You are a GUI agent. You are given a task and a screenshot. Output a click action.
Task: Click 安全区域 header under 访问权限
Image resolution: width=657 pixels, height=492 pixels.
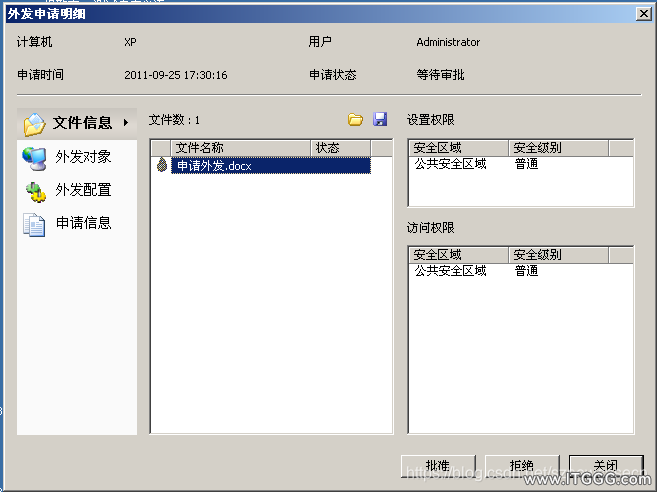pyautogui.click(x=458, y=255)
